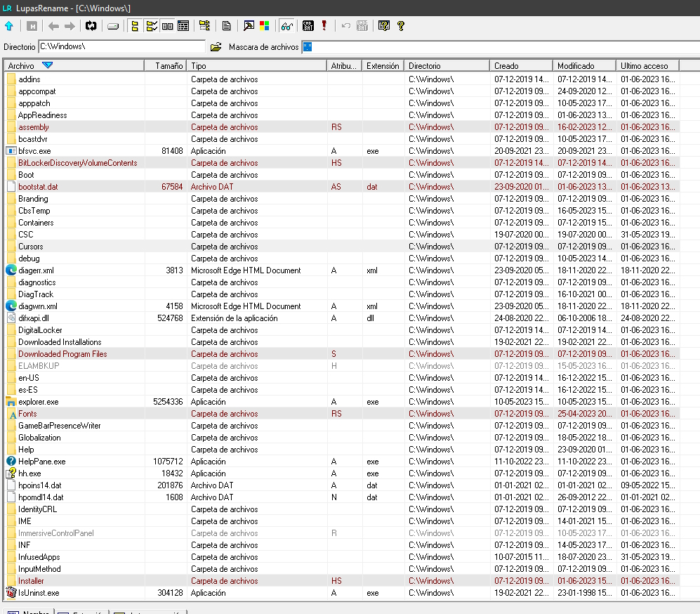Select the Downloaded Program Files folder
Image resolution: width=700 pixels, height=614 pixels.
coord(62,353)
